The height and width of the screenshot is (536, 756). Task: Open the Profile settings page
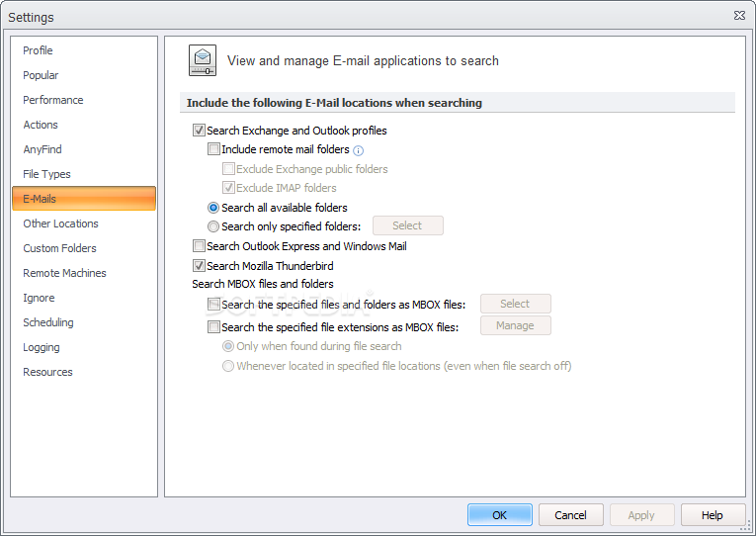click(x=39, y=50)
